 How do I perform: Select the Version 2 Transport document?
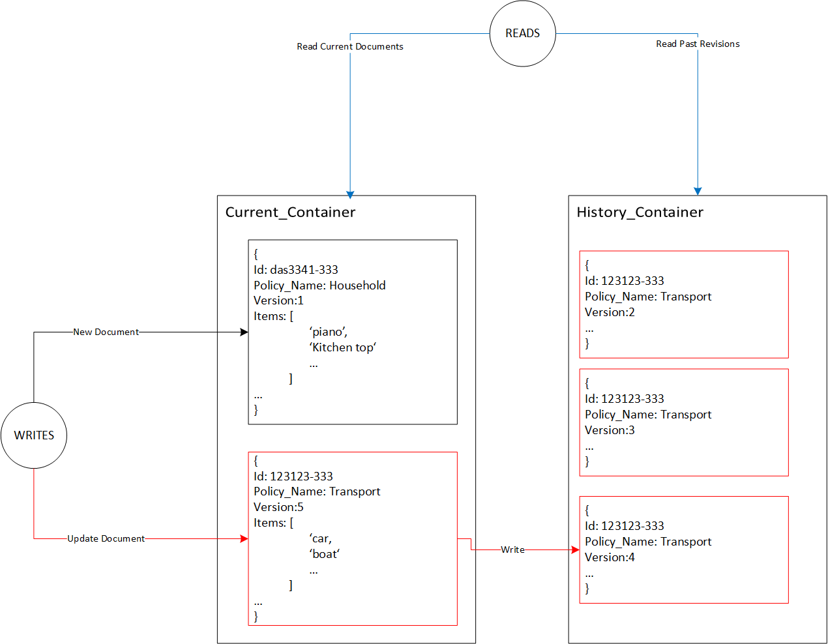pyautogui.click(x=683, y=304)
